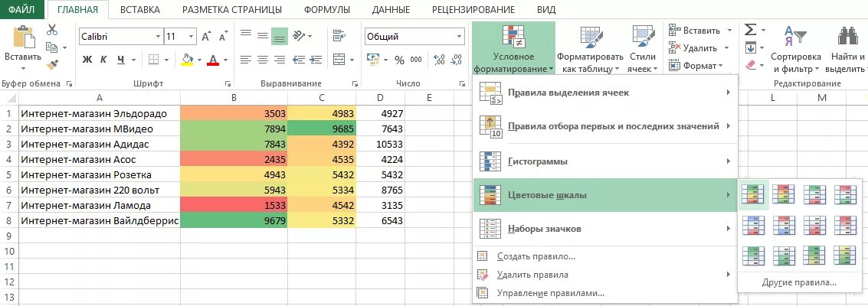868x306 pixels.
Task: Open the Гистограммы submenu
Action: click(x=605, y=161)
